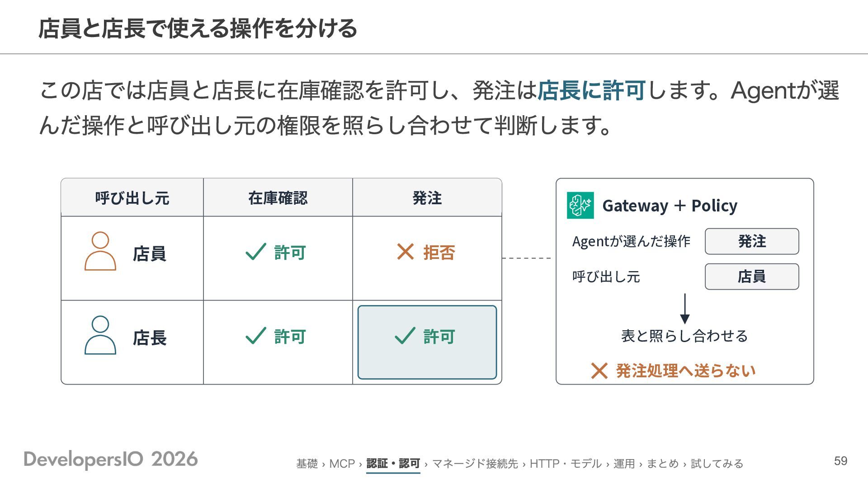Image resolution: width=868 pixels, height=488 pixels.
Task: Select the 店員 box next to 呼び出し元
Action: (752, 277)
